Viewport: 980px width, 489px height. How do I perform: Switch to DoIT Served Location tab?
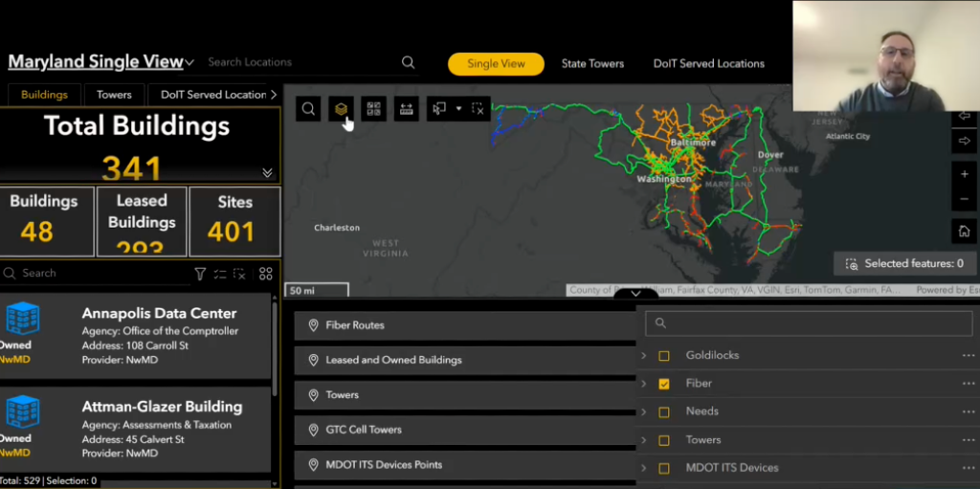pos(213,95)
